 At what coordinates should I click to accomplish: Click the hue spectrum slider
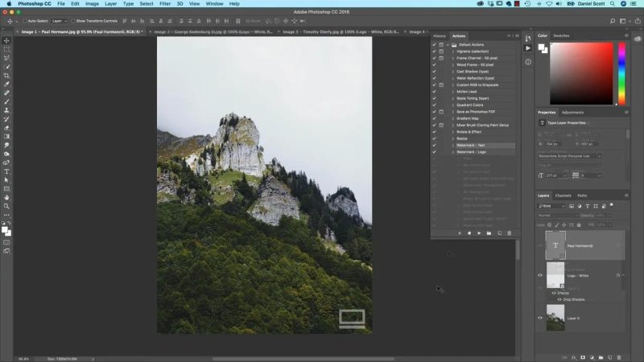tap(621, 73)
